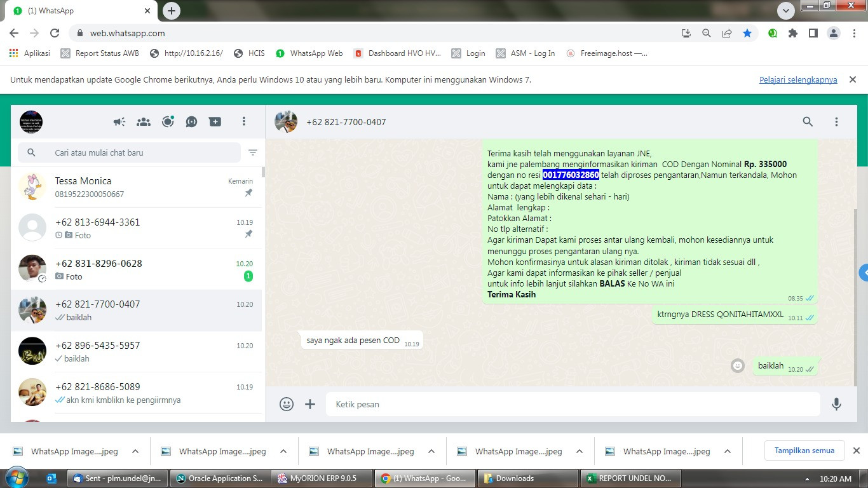Attach a file with the plus icon
868x488 pixels.
click(310, 404)
